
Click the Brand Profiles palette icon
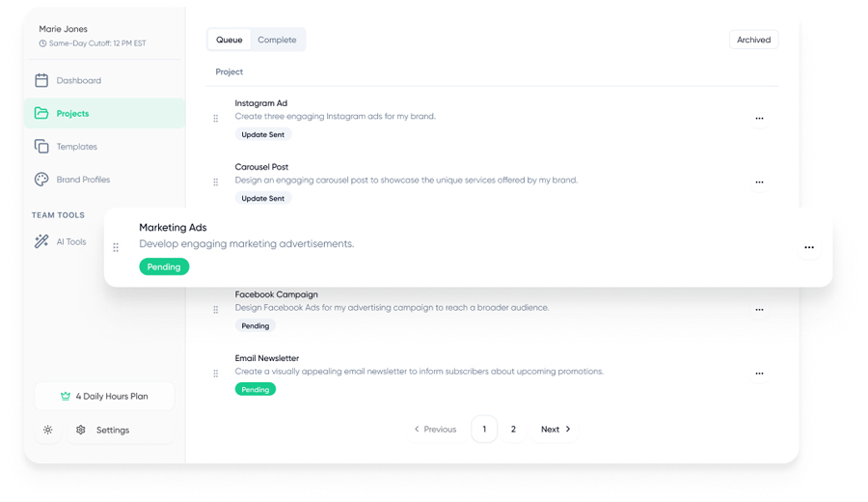(x=41, y=180)
